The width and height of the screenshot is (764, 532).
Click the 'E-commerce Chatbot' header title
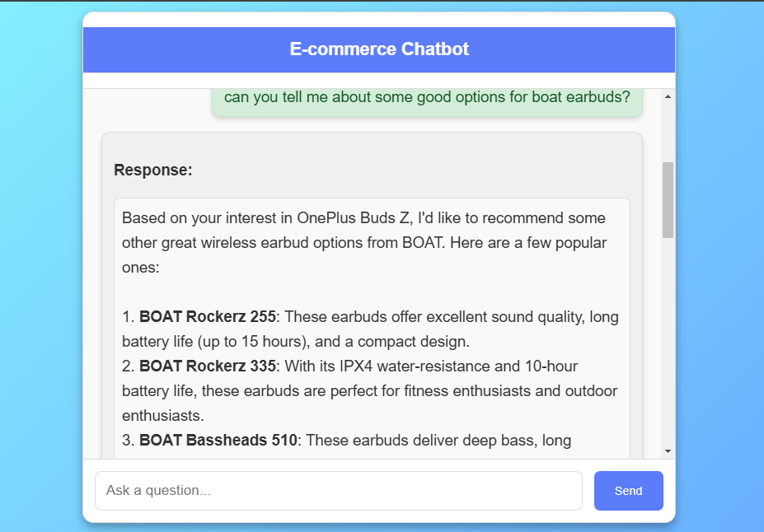click(379, 49)
